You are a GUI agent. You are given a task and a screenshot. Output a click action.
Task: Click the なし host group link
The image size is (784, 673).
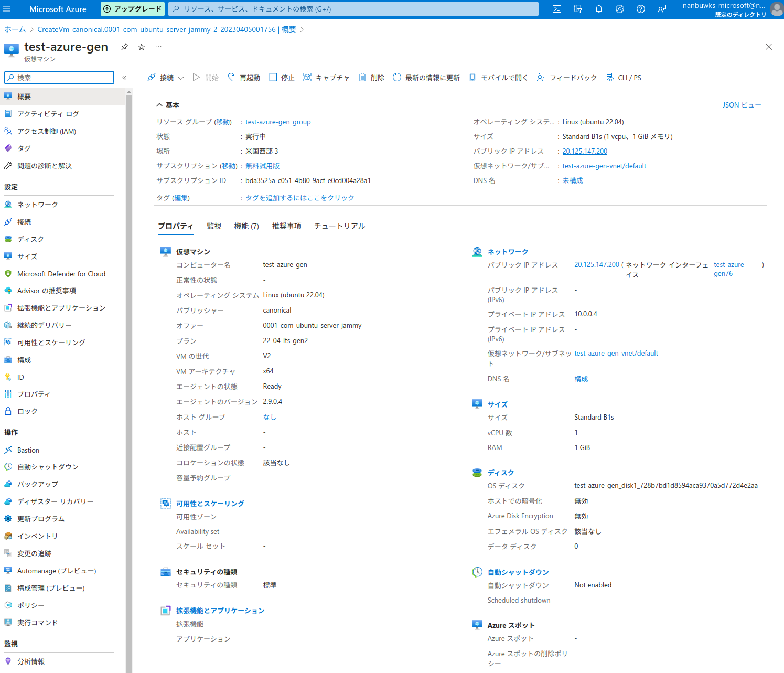coord(270,417)
